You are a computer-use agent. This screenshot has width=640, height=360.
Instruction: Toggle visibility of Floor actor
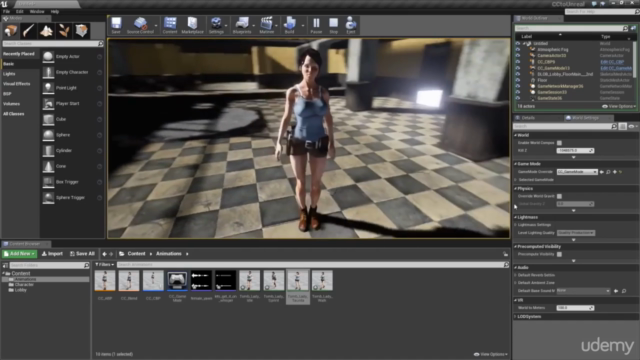click(x=518, y=80)
